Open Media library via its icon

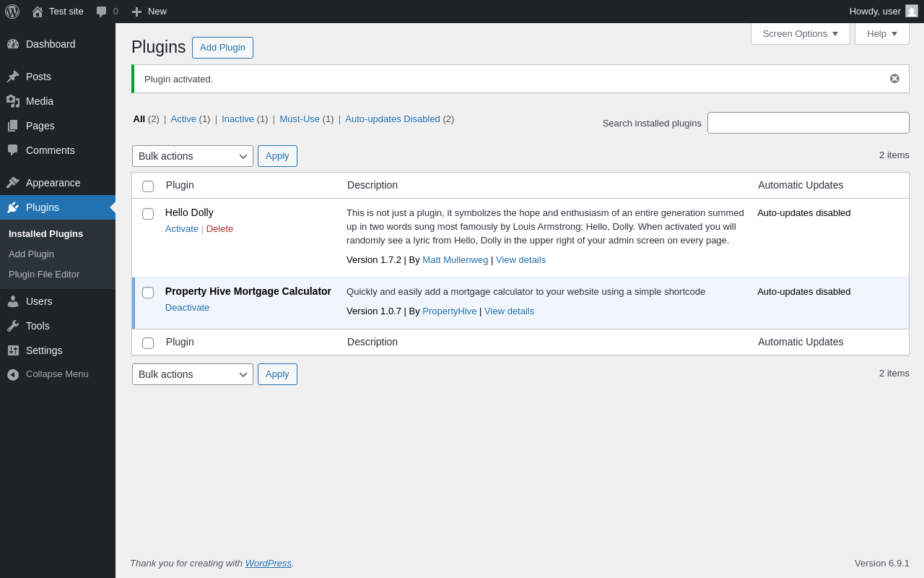pyautogui.click(x=13, y=101)
